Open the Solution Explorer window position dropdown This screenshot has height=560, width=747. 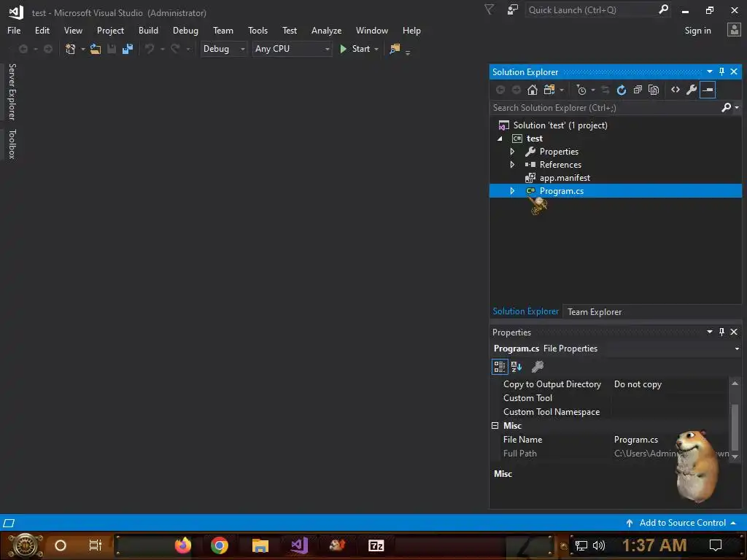(709, 71)
